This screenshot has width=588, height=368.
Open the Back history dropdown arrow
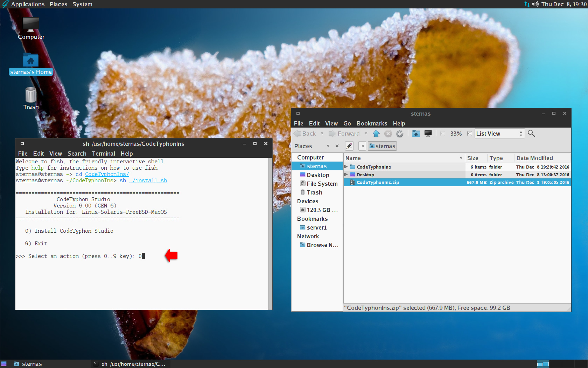tap(322, 134)
